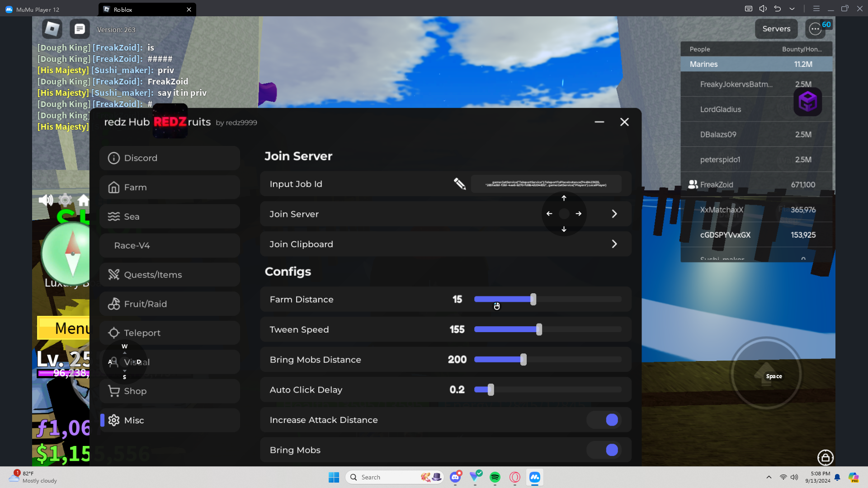Click the MuMu back arrow icon
Image resolution: width=868 pixels, height=488 pixels.
pyautogui.click(x=778, y=9)
